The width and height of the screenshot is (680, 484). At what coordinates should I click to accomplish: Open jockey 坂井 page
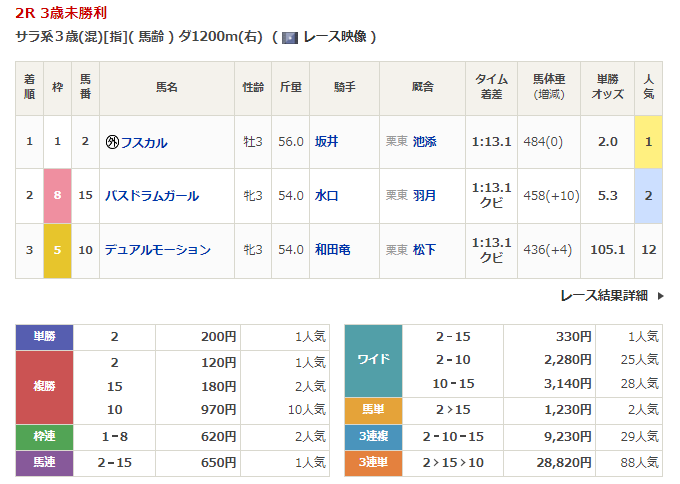click(x=326, y=142)
